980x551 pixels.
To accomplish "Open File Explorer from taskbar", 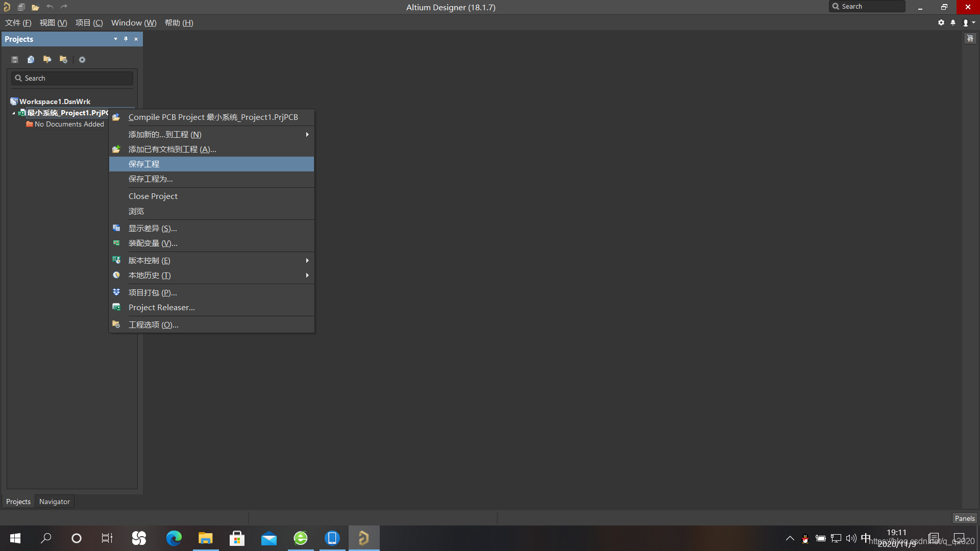I will 206,538.
